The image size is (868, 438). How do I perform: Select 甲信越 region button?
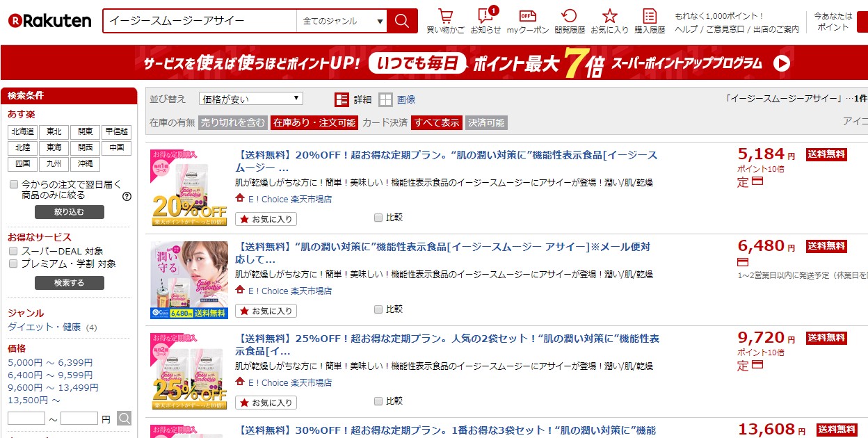pyautogui.click(x=116, y=131)
